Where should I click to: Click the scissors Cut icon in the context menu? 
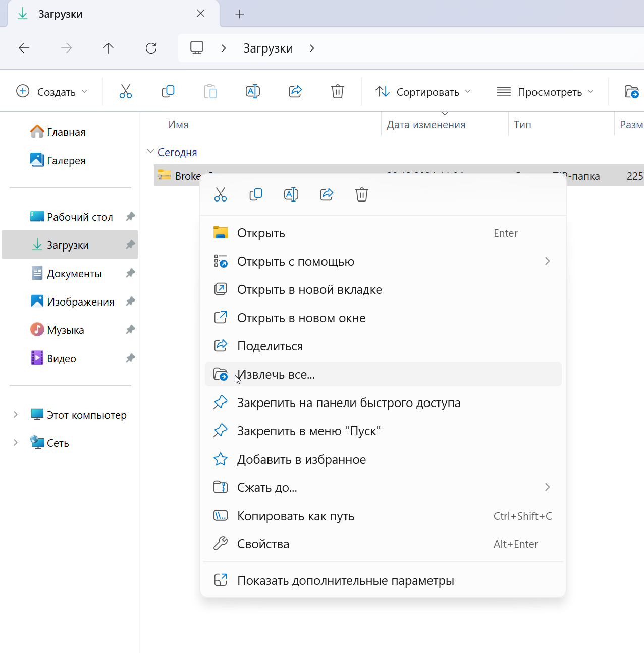pyautogui.click(x=221, y=194)
